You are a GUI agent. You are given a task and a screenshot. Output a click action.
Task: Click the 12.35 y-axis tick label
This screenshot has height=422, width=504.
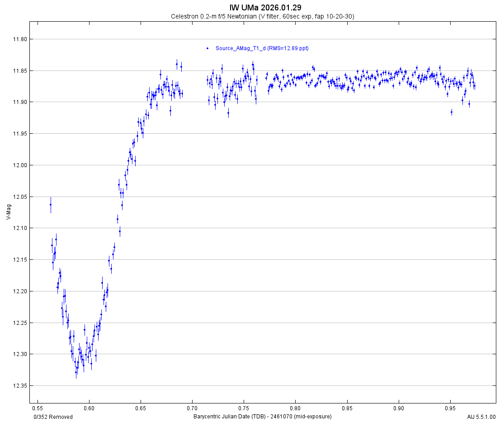(x=20, y=386)
